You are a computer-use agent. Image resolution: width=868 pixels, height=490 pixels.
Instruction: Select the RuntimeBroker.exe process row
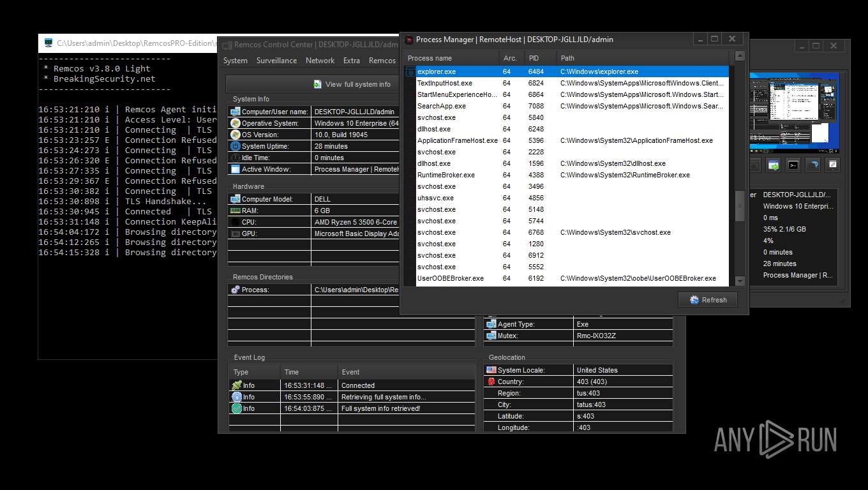click(566, 175)
